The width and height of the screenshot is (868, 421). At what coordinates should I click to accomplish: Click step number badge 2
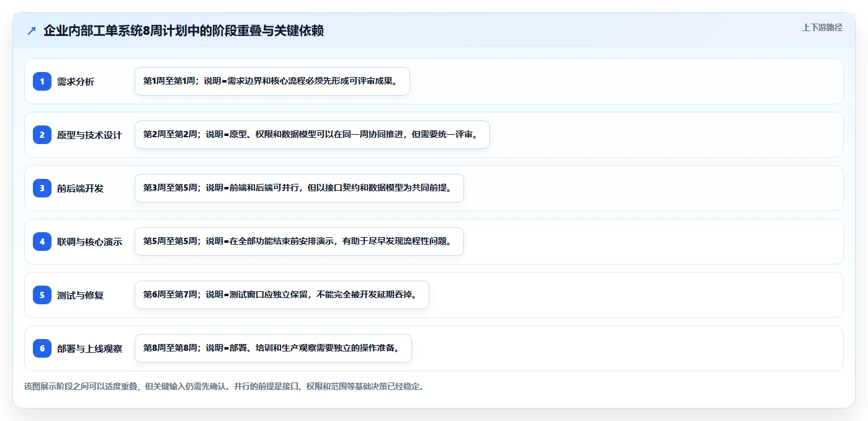42,135
